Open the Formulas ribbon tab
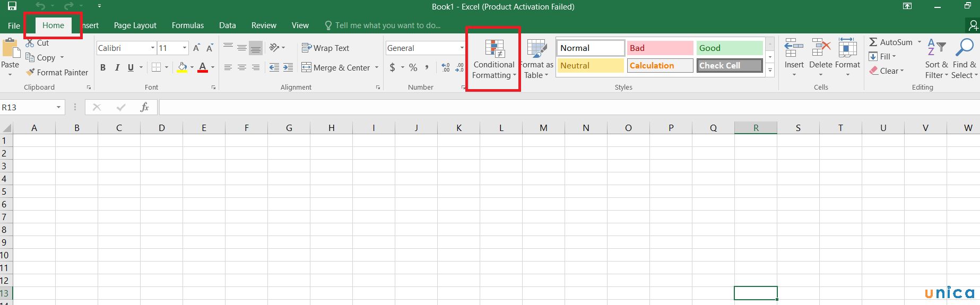The height and width of the screenshot is (305, 980). coord(187,25)
